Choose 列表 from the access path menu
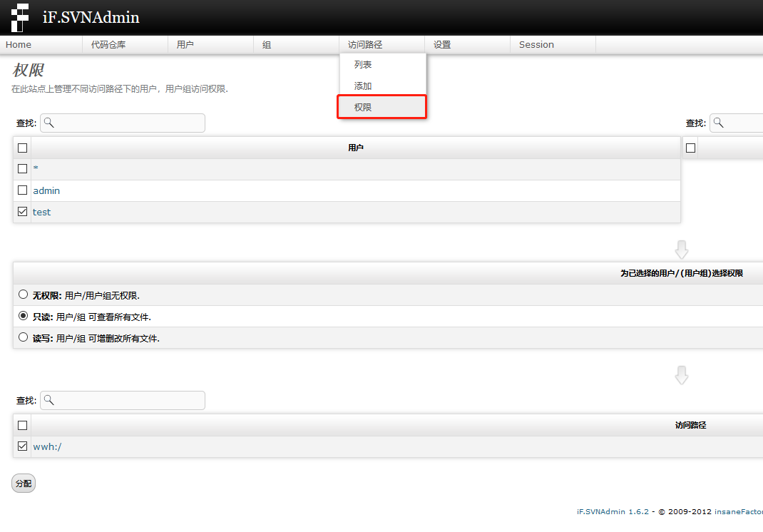The height and width of the screenshot is (532, 763). click(x=363, y=65)
